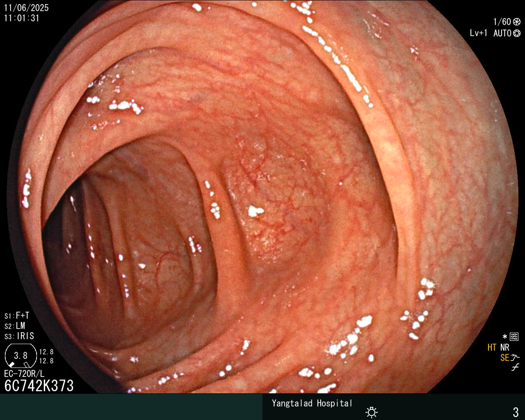Image resolution: width=525 pixels, height=420 pixels.
Task: Click the structure enhancement curve icon next to SE
Action: [x=515, y=358]
